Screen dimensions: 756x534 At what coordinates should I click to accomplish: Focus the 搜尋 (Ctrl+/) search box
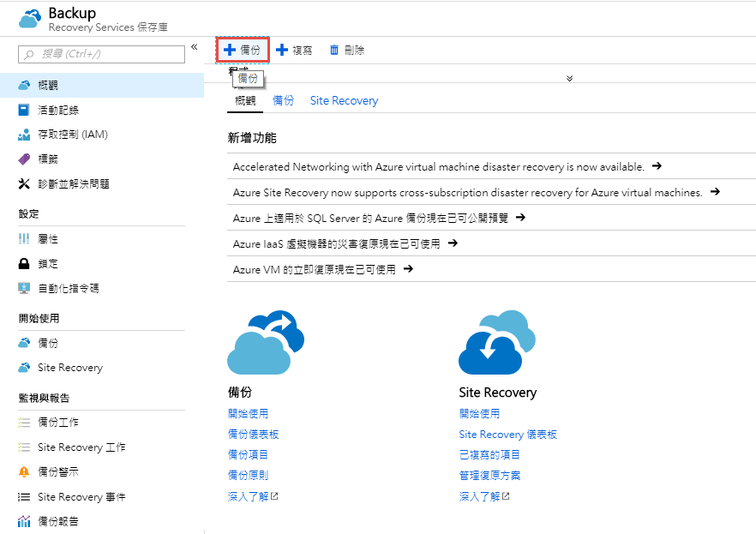point(101,54)
